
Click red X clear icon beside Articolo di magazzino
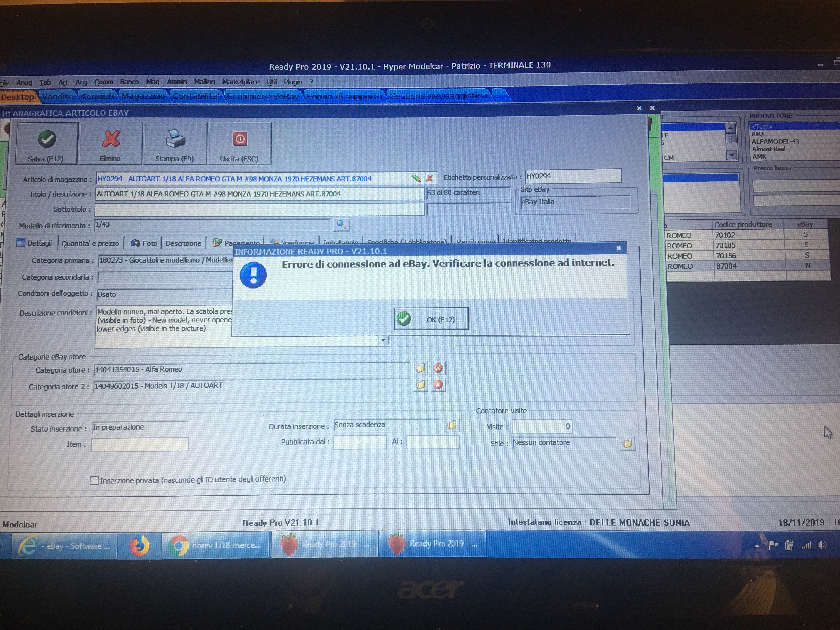[430, 178]
